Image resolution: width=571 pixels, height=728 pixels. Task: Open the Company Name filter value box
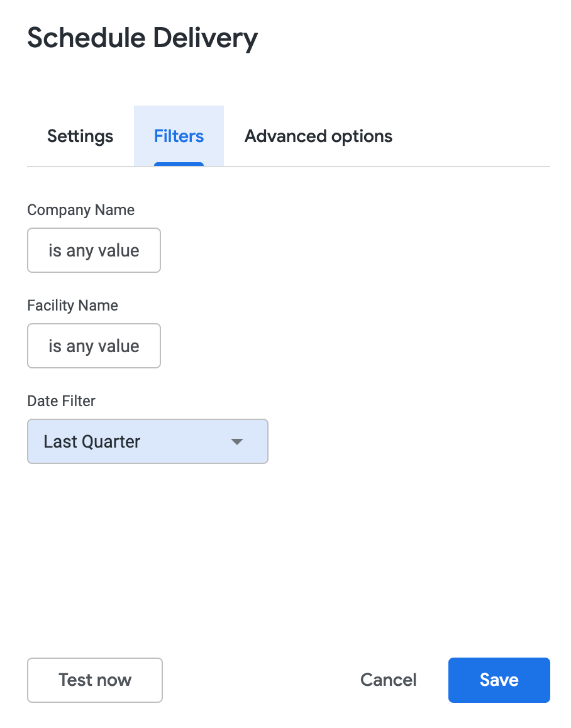pos(94,250)
